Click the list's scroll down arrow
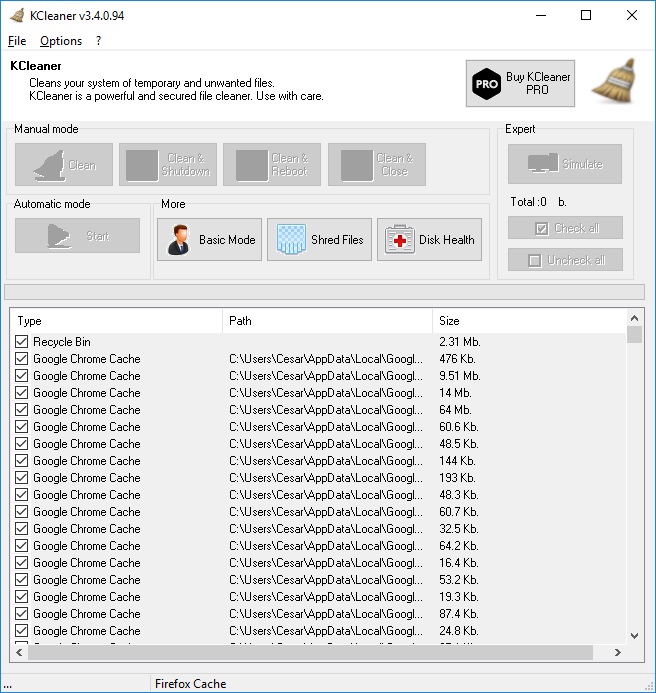 (x=634, y=636)
